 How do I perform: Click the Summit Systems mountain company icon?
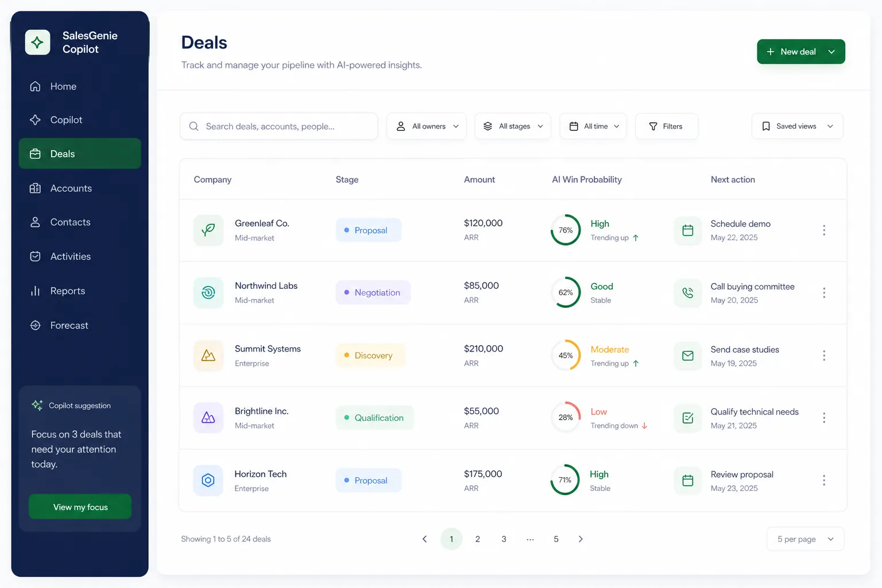(208, 355)
